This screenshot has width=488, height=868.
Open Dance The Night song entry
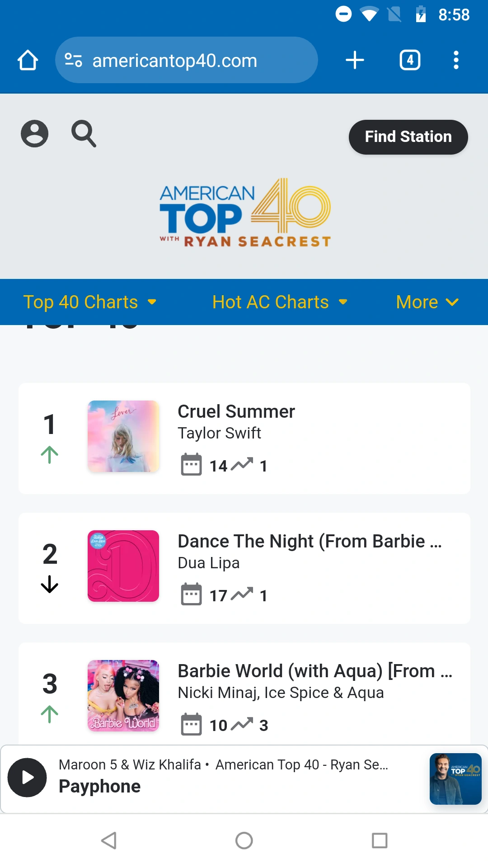coord(310,542)
